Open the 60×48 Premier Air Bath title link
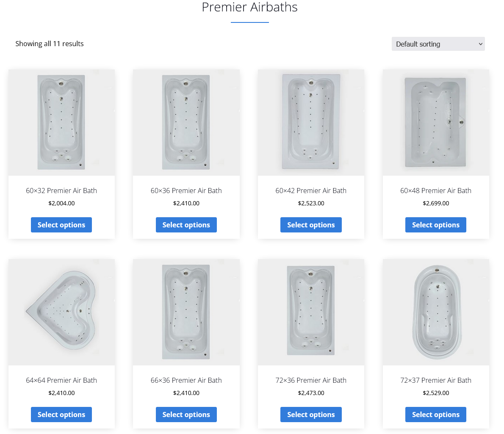Image resolution: width=504 pixels, height=434 pixels. (436, 191)
